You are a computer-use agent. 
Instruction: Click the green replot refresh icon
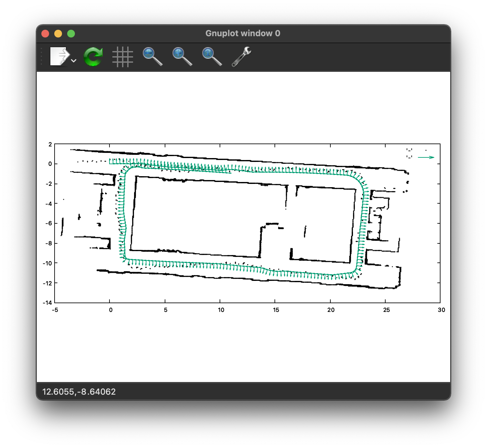[x=93, y=57]
